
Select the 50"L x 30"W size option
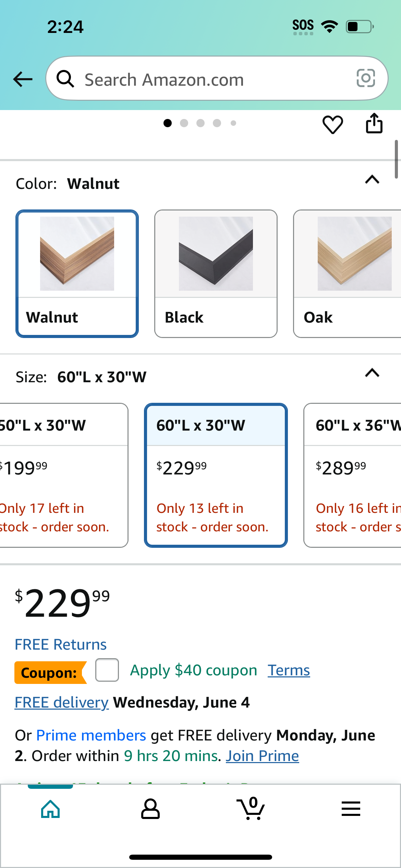click(64, 475)
